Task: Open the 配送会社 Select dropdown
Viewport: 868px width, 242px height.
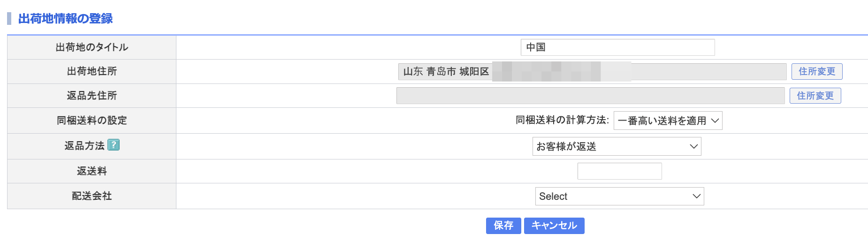Action: [x=619, y=196]
